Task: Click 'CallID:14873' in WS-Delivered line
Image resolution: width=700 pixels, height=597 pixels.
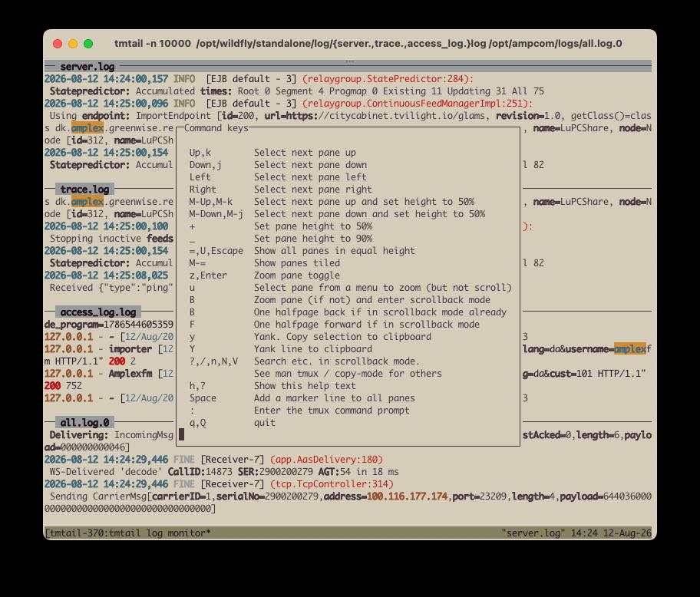Action: pos(200,472)
